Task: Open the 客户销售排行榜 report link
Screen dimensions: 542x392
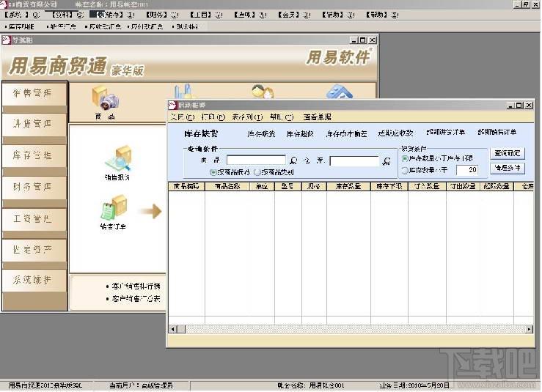Action: point(136,286)
